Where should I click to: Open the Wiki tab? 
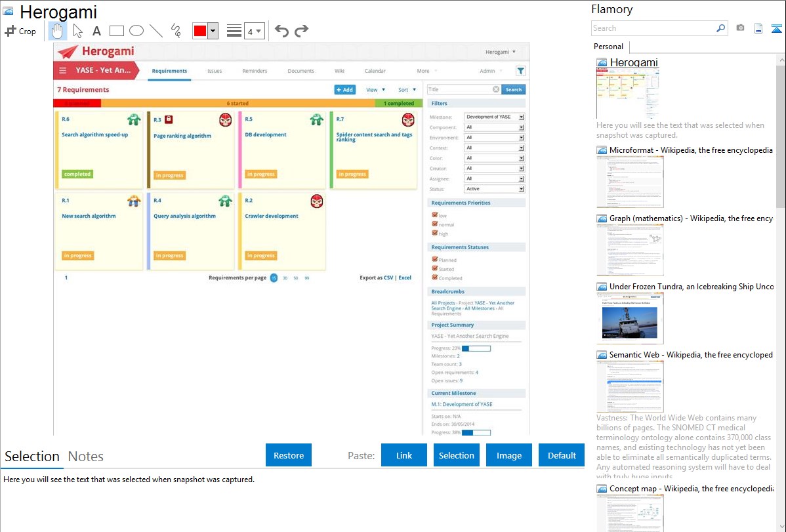click(x=339, y=72)
